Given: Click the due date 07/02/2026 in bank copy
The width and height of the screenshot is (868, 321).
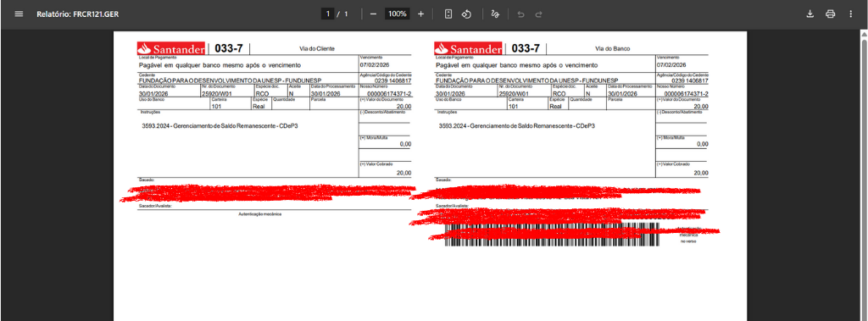Looking at the screenshot, I should (671, 64).
